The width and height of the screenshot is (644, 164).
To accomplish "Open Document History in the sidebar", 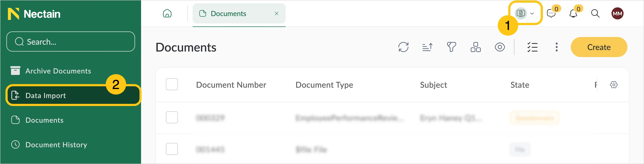I will (x=49, y=145).
